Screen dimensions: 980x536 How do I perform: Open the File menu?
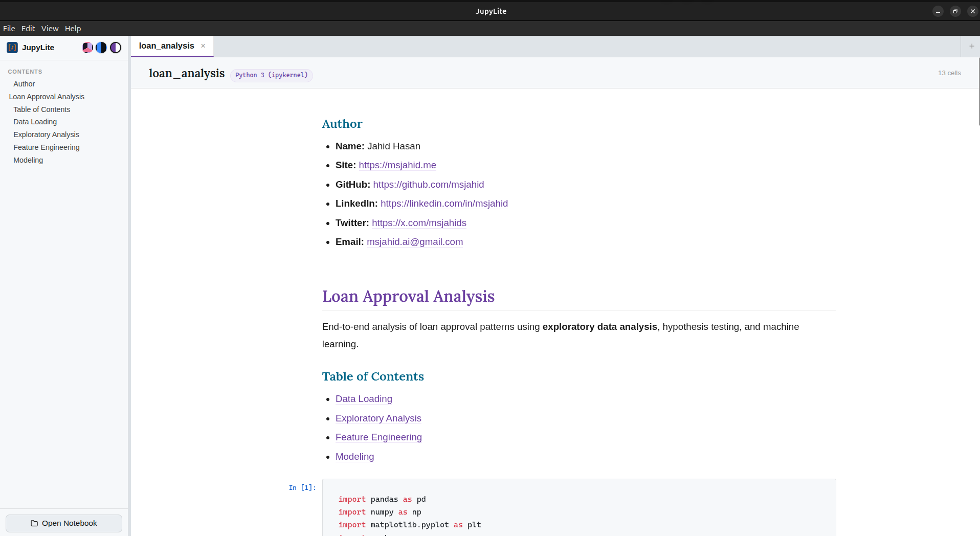pyautogui.click(x=9, y=28)
